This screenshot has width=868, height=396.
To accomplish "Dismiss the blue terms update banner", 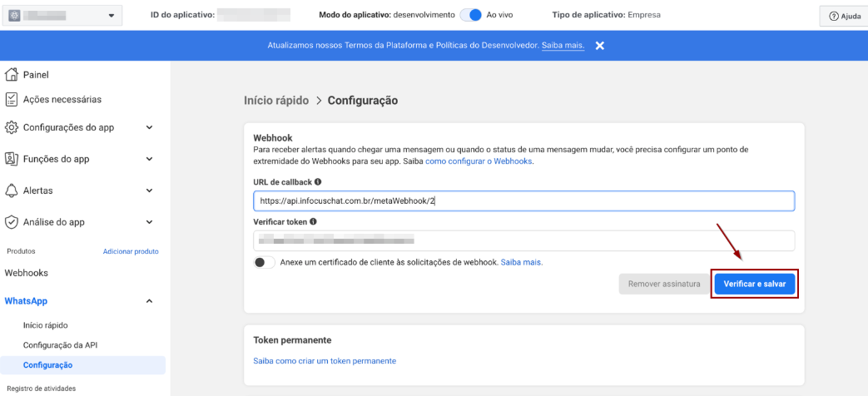I will pyautogui.click(x=599, y=45).
